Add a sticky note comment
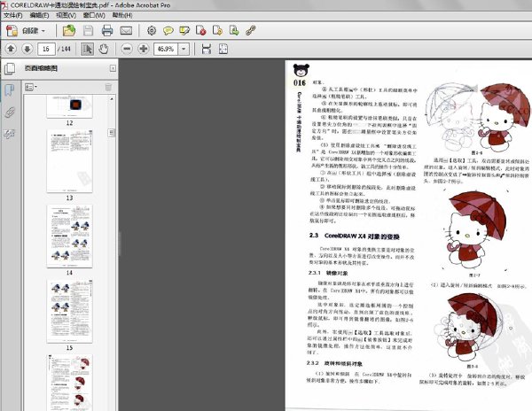The width and height of the screenshot is (532, 411). point(168,31)
